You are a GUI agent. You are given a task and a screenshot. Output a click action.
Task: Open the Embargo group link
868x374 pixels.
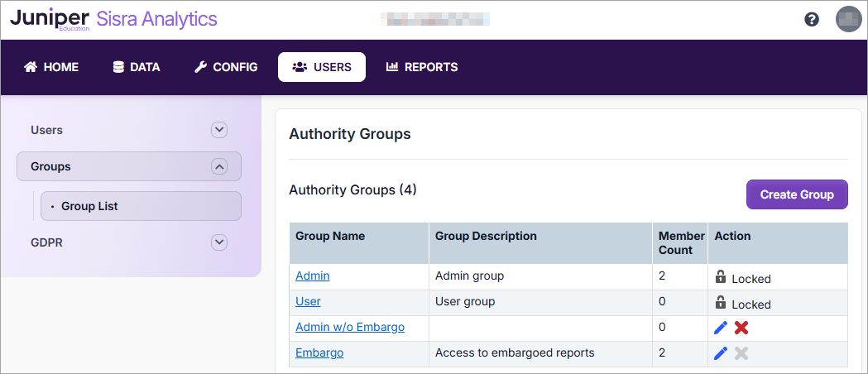pos(319,352)
